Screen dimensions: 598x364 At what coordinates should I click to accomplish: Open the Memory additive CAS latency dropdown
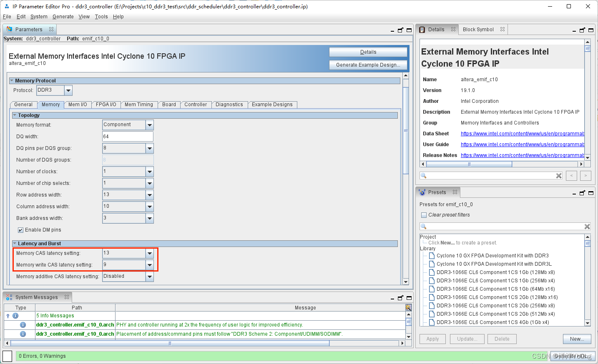(150, 277)
